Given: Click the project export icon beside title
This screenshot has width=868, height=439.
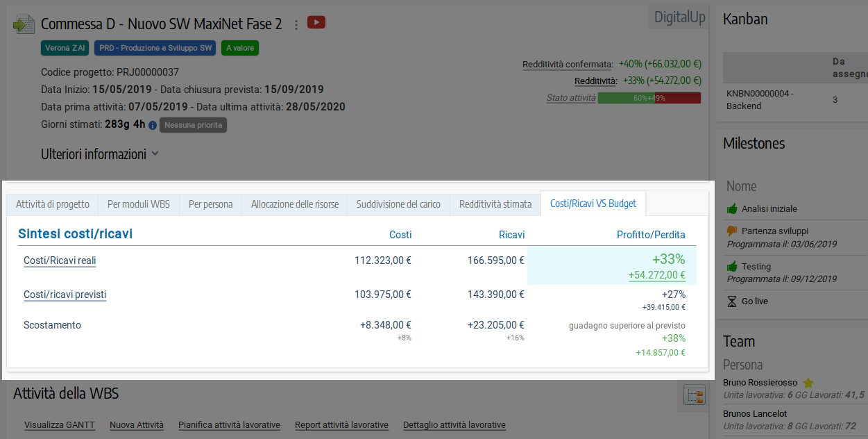Looking at the screenshot, I should 24,24.
